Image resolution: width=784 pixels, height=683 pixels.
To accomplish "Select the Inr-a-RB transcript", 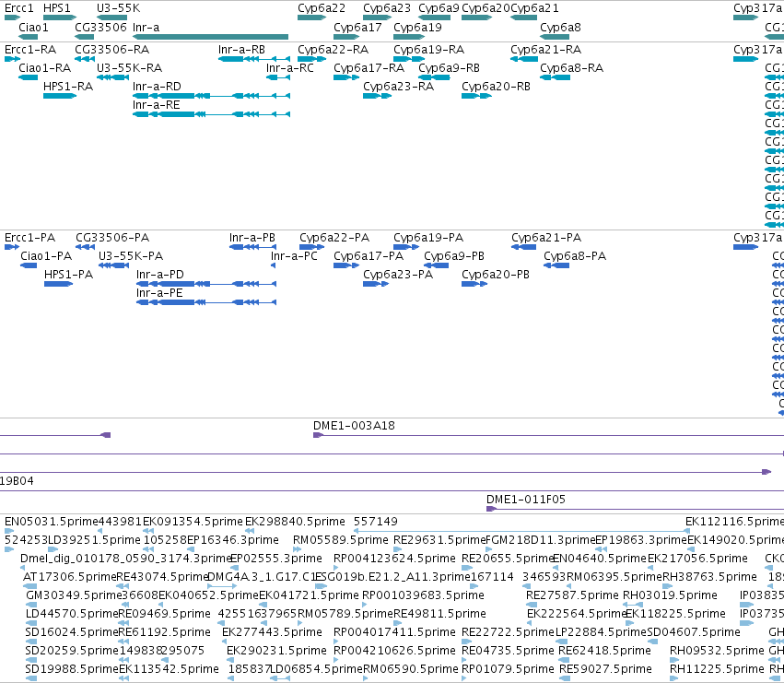I will (x=254, y=59).
